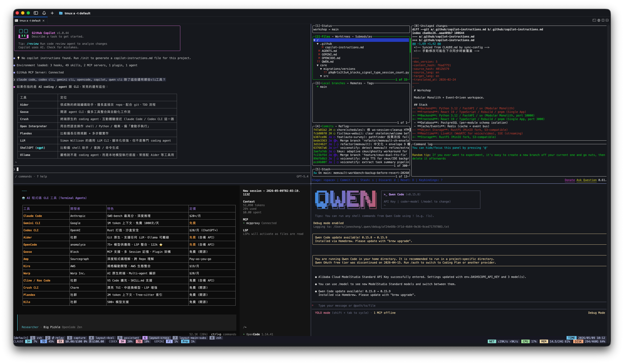This screenshot has height=364, width=624.
Task: Collapse the core folder
Action: pos(318,65)
